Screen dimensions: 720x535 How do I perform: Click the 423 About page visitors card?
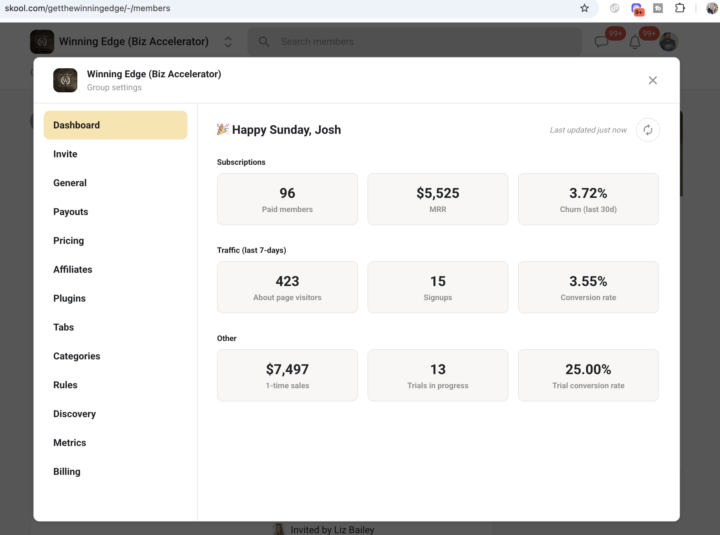pos(287,287)
